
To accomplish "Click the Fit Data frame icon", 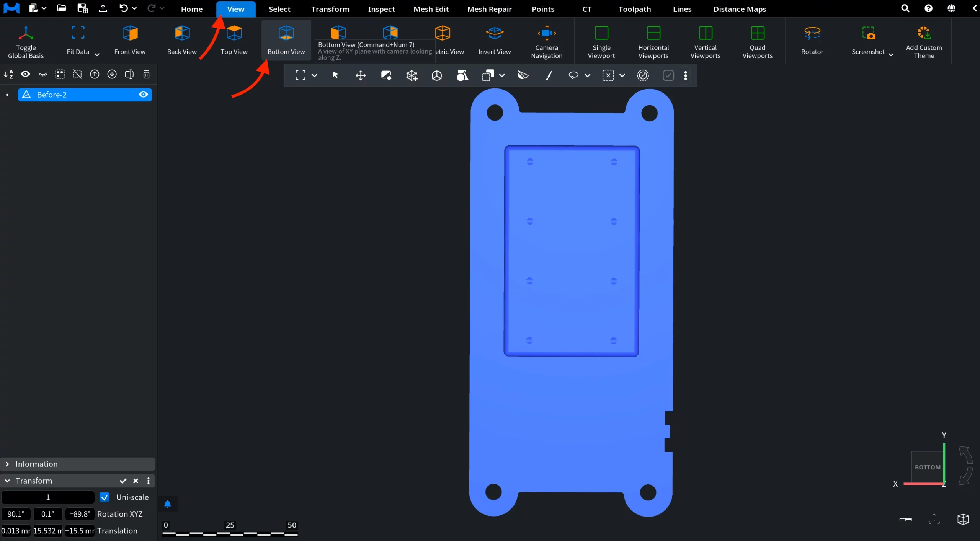I will point(78,33).
